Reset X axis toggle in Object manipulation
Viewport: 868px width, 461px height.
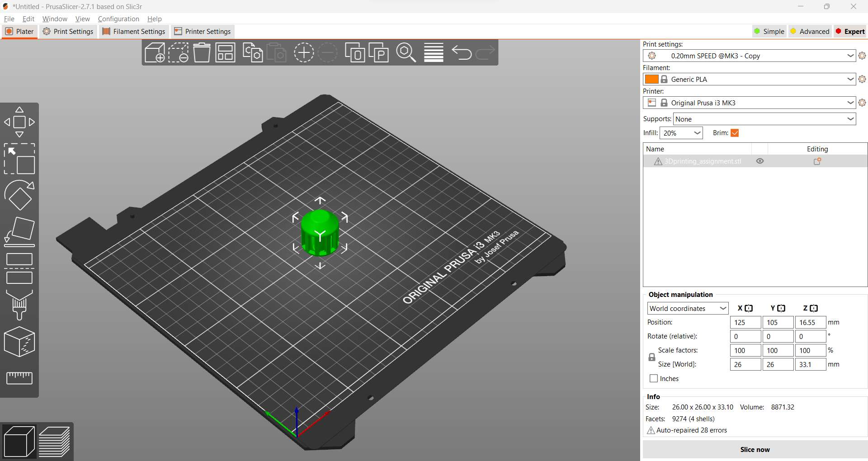point(749,308)
